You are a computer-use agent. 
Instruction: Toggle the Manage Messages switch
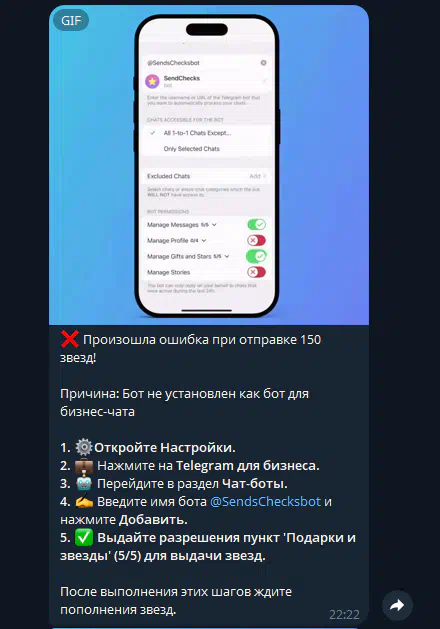[x=256, y=224]
